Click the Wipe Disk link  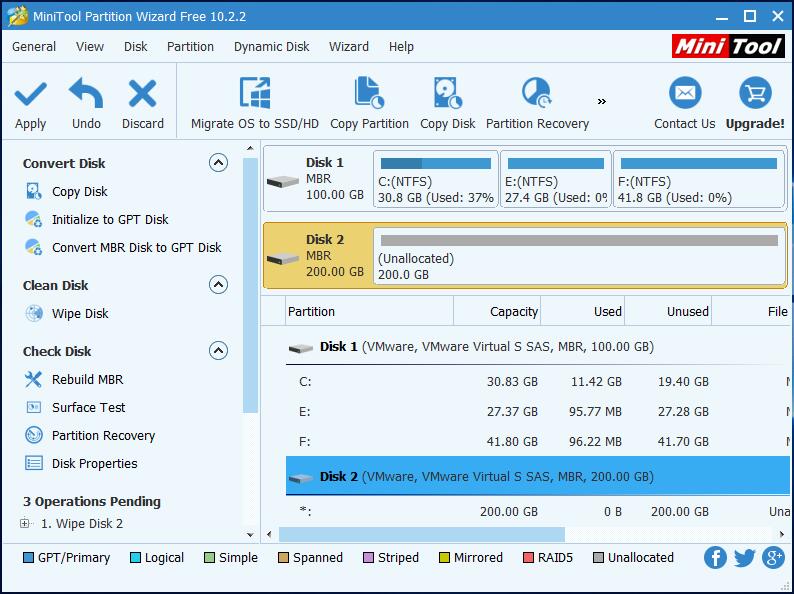80,313
